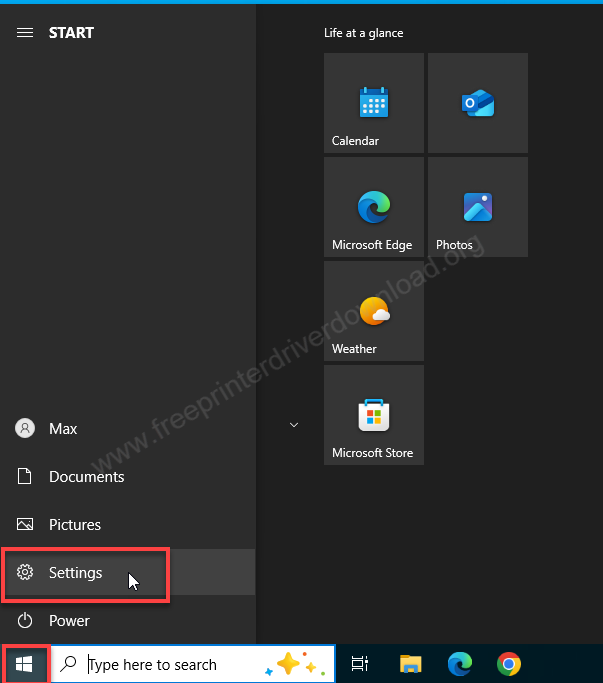
Task: Click the Windows Start button
Action: 24,664
